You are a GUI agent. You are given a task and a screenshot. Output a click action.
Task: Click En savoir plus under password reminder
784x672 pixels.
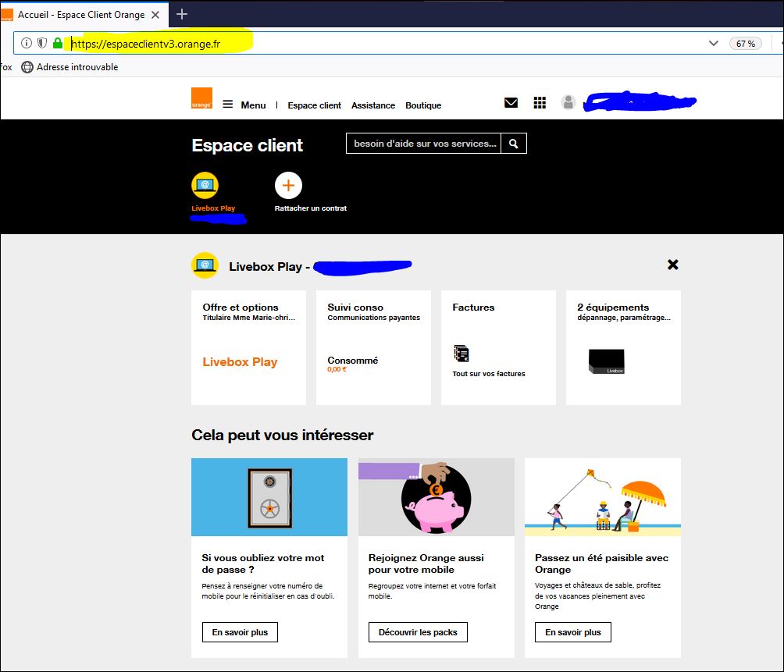point(240,631)
